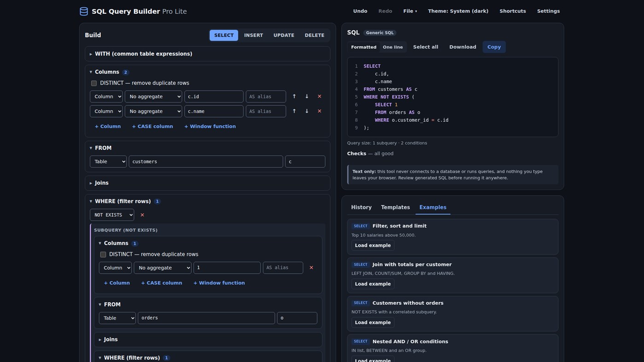The width and height of the screenshot is (644, 362).
Task: Move c.name column down
Action: 307,111
